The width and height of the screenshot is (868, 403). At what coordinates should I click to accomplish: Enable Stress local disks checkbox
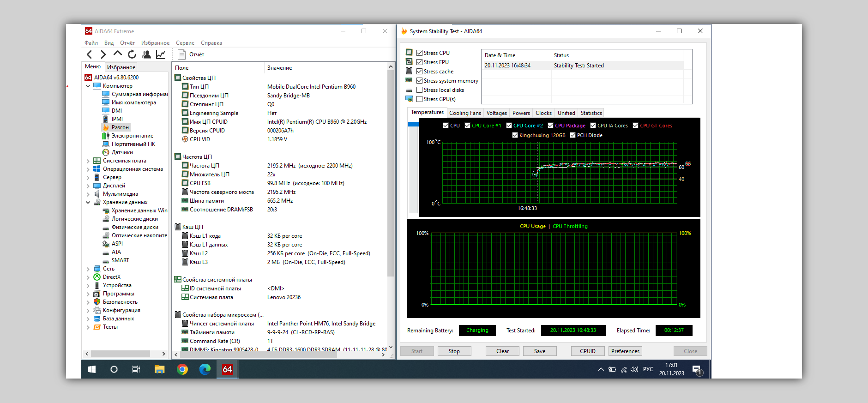tap(419, 90)
